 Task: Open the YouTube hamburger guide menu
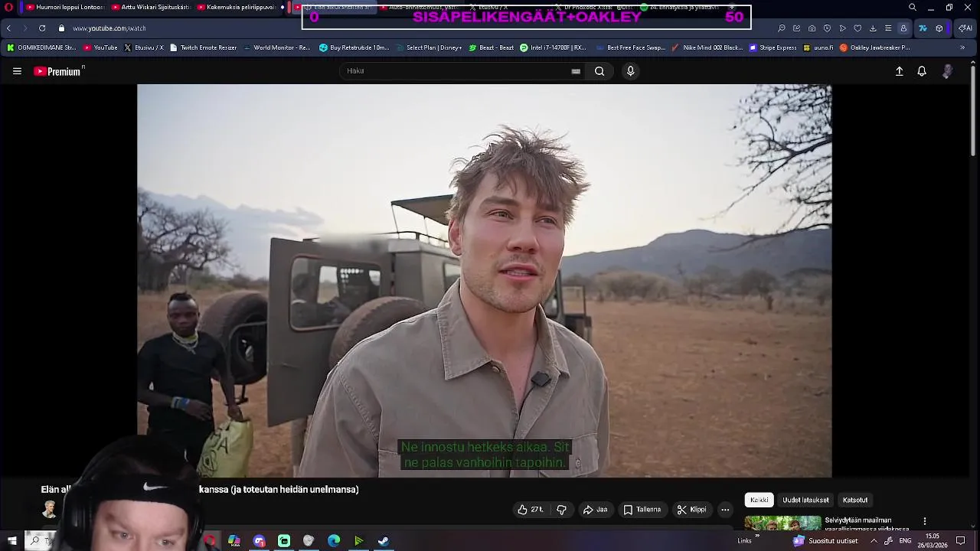pos(17,71)
